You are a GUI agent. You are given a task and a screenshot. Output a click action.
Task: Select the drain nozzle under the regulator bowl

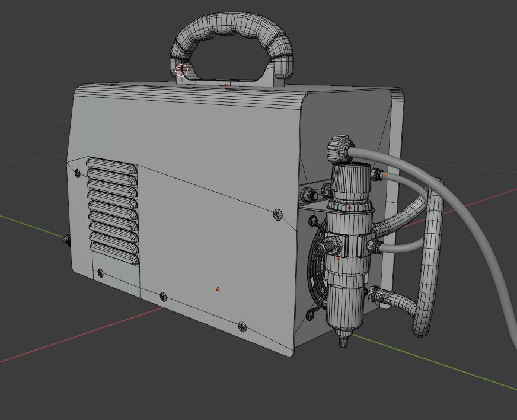(x=343, y=341)
